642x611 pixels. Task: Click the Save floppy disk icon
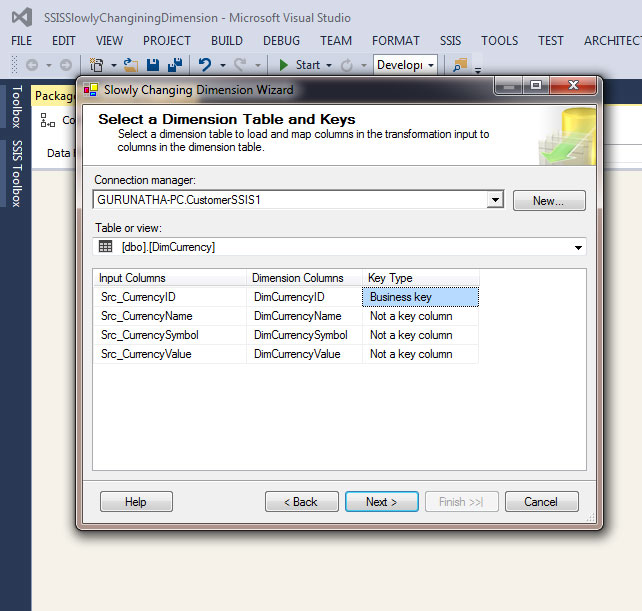point(153,65)
